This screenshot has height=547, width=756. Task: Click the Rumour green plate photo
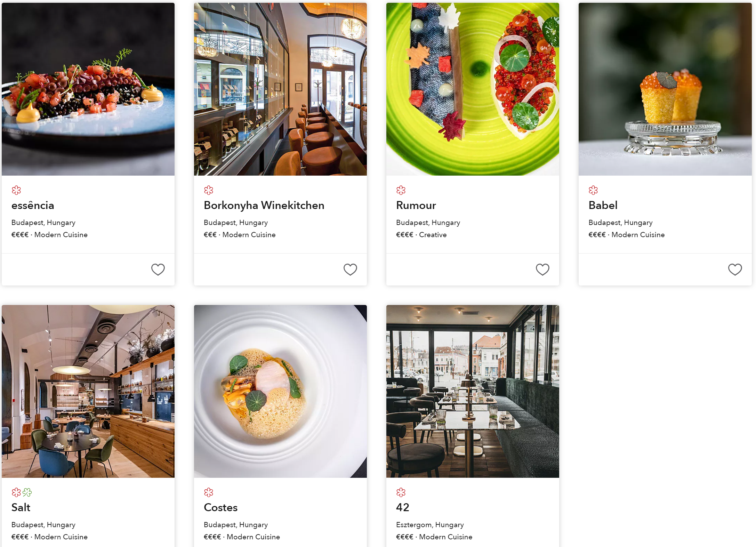473,89
